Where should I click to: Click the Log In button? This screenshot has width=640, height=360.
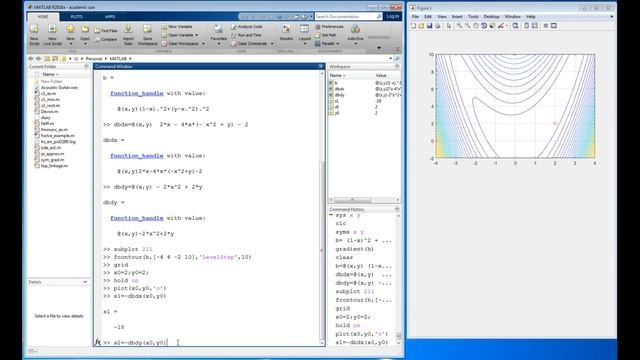(x=393, y=16)
